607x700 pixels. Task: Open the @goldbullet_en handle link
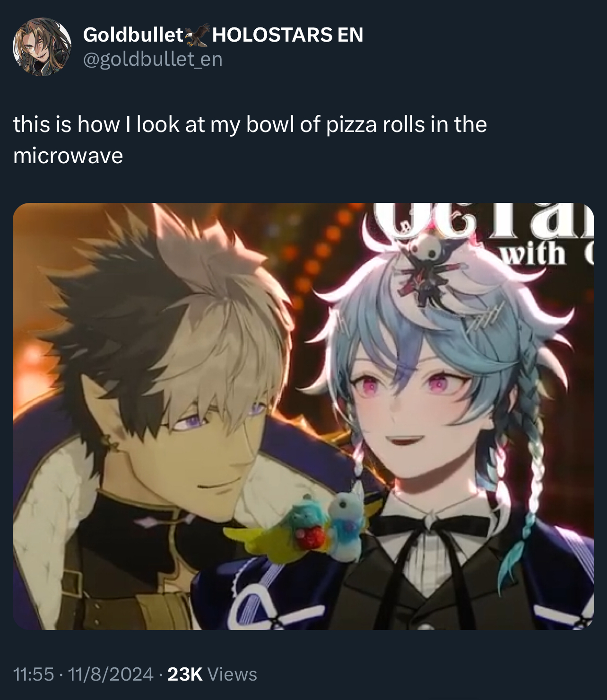[x=153, y=59]
